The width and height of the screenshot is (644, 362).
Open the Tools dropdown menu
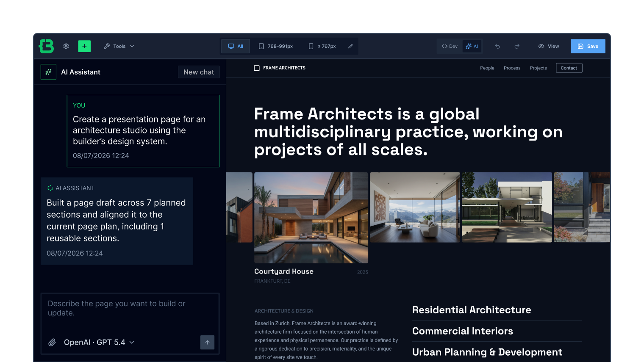pos(119,46)
